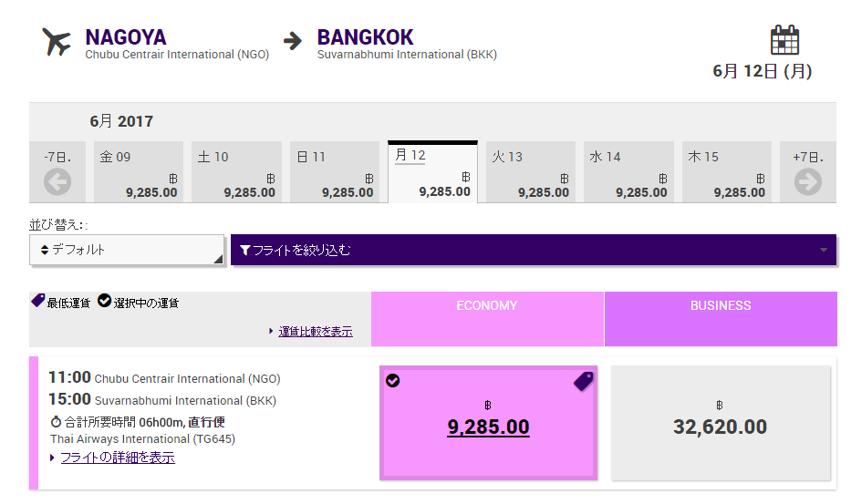Choose the 水 14 date tab
This screenshot has height=504, width=851.
click(x=628, y=172)
